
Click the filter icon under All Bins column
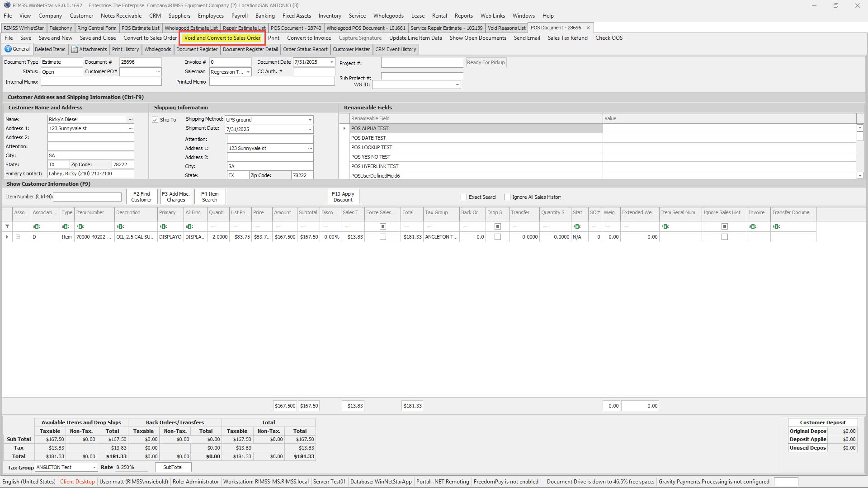(189, 226)
